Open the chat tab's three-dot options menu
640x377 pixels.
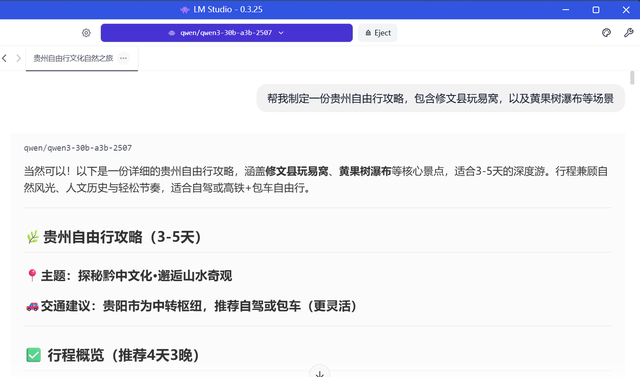123,58
